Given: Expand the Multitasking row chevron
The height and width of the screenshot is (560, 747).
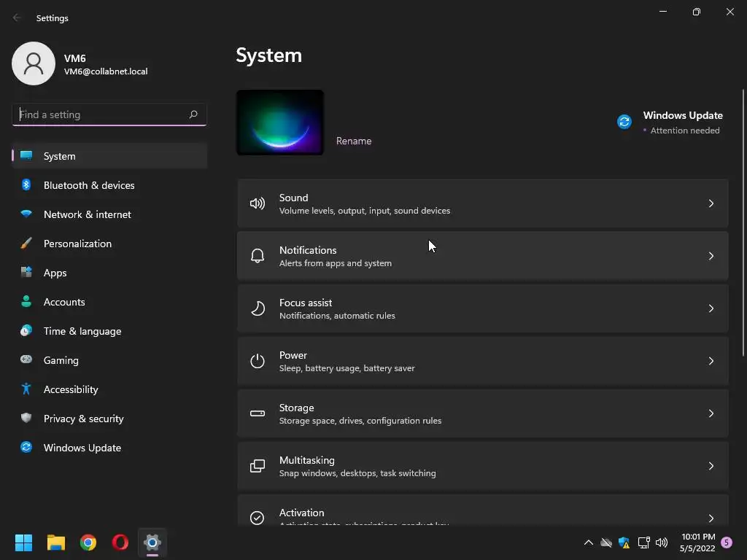Looking at the screenshot, I should coord(711,466).
